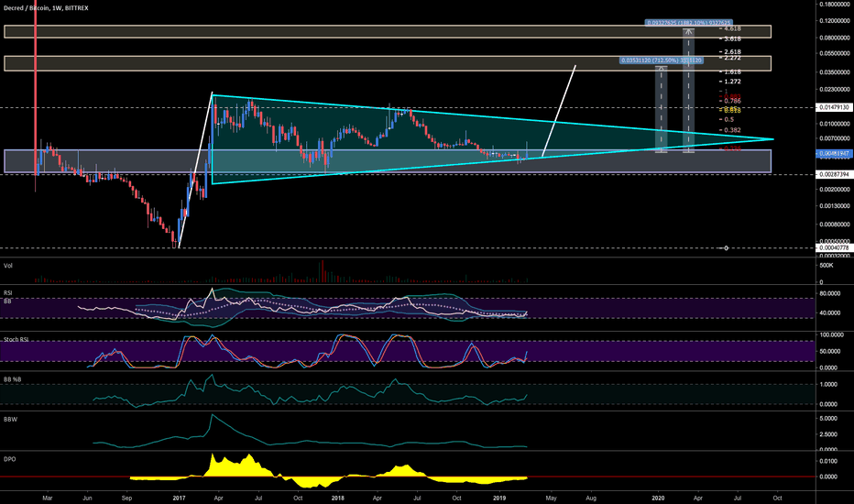Click the 2018 label on time axis

[338, 498]
